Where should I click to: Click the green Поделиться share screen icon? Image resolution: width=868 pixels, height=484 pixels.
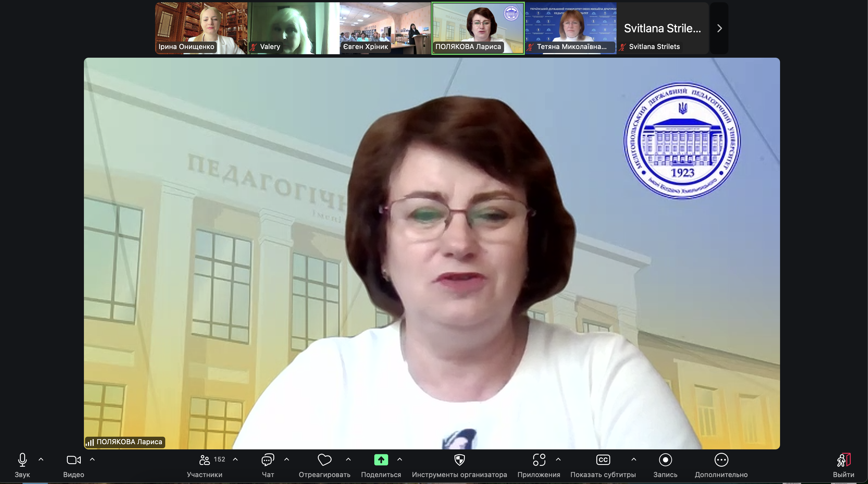381,460
